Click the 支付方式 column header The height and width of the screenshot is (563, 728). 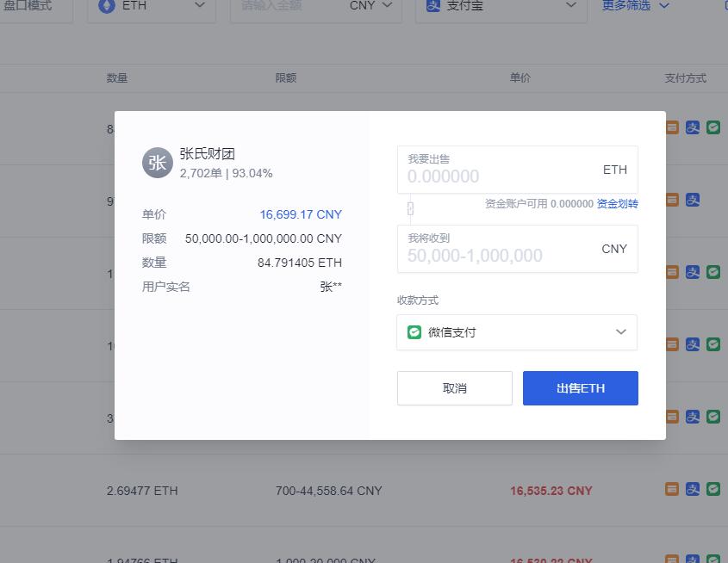coord(685,78)
